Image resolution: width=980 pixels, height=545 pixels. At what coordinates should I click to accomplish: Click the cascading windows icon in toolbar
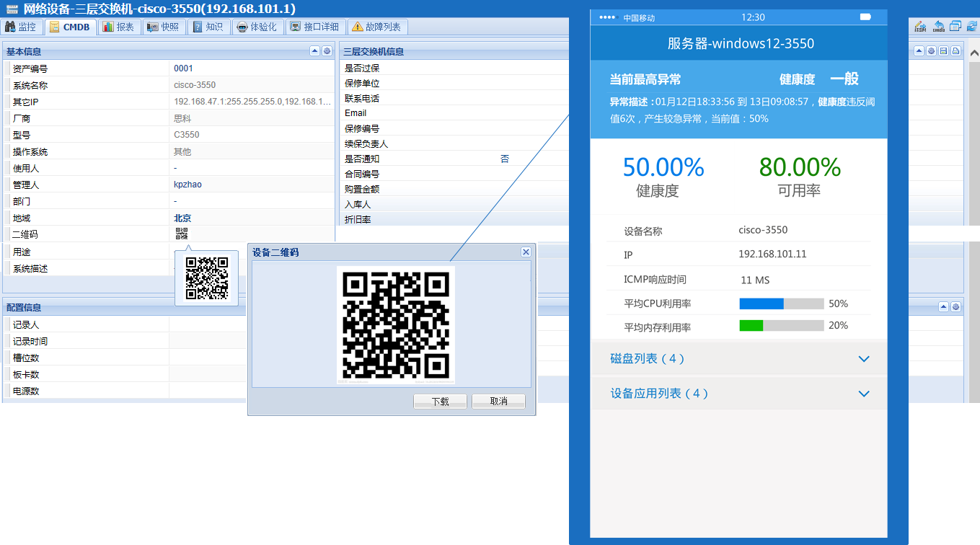955,27
